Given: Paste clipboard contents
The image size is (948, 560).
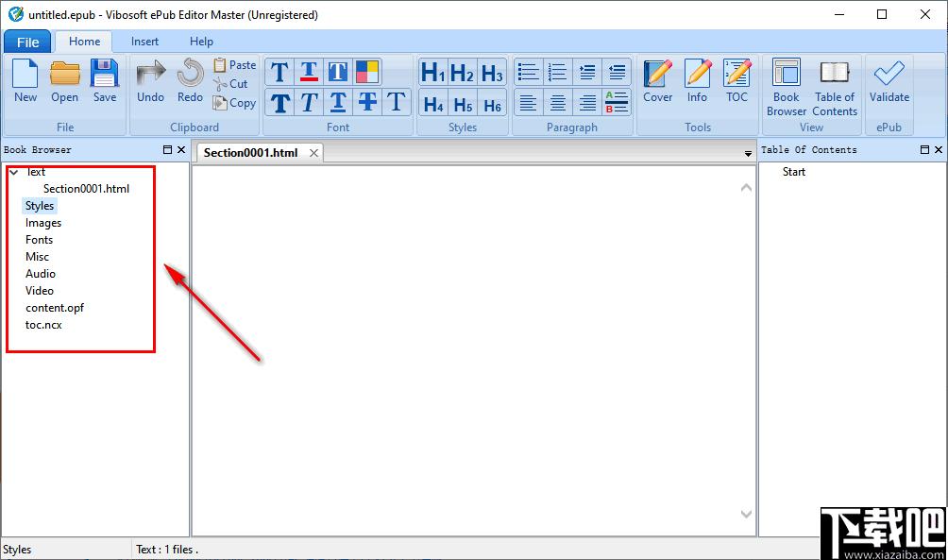Looking at the screenshot, I should [235, 65].
